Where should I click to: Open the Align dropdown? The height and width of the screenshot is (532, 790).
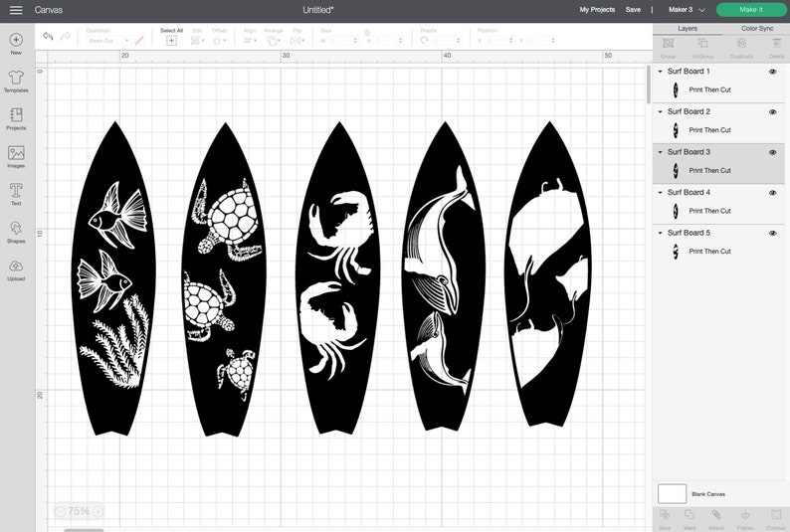coord(250,40)
